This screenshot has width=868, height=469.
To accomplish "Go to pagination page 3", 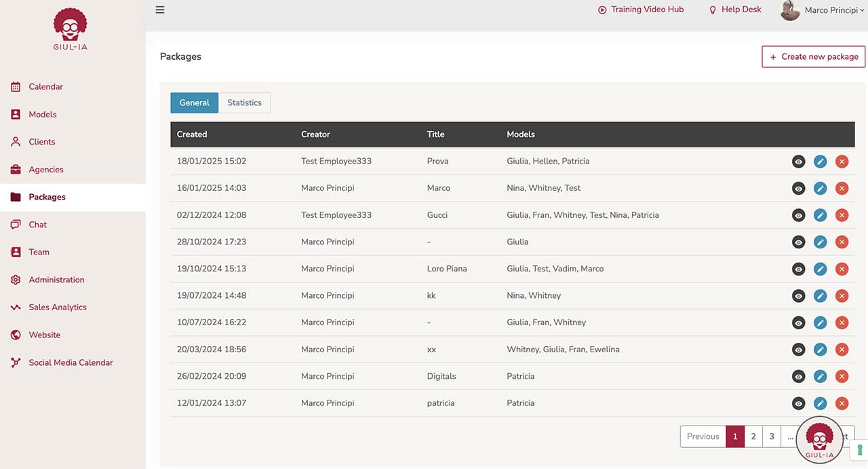I will [x=771, y=436].
